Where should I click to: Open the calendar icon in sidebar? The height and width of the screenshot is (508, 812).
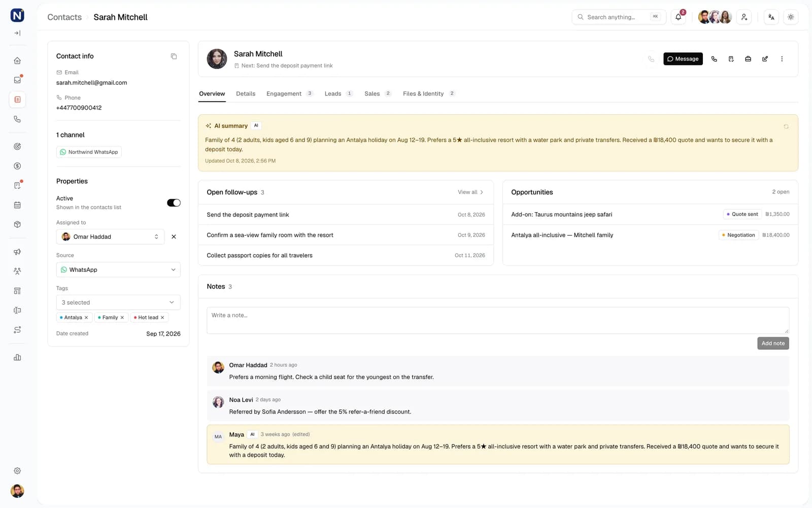17,205
